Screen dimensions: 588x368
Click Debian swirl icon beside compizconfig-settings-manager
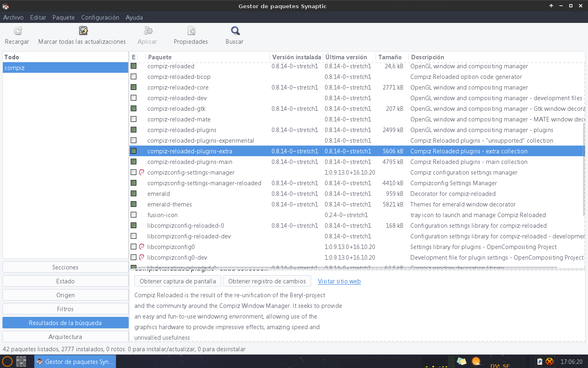coord(142,172)
